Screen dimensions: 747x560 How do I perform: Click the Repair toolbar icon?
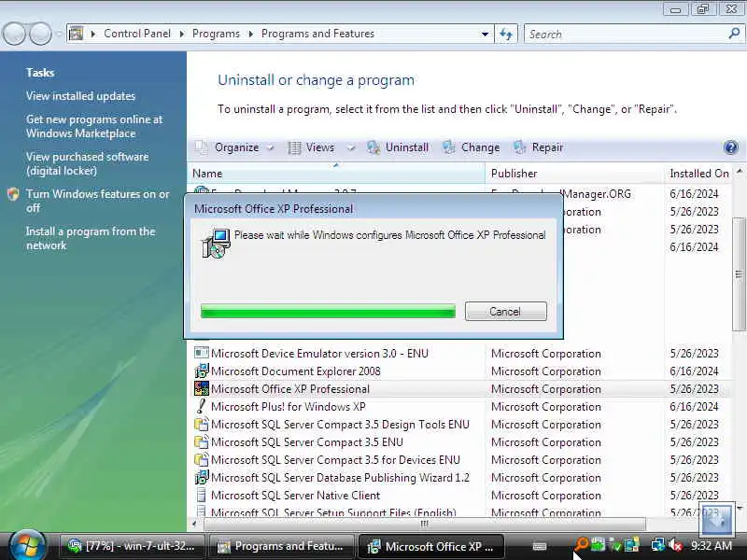[x=520, y=147]
